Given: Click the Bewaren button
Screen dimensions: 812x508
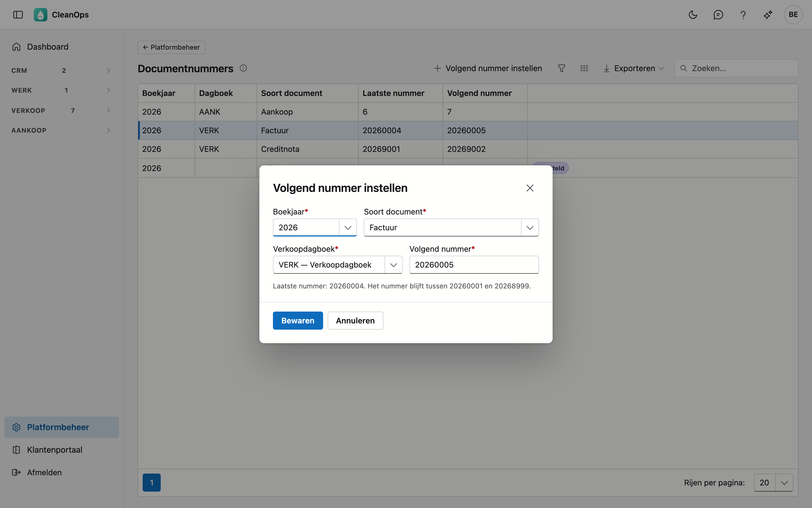Looking at the screenshot, I should coord(298,321).
